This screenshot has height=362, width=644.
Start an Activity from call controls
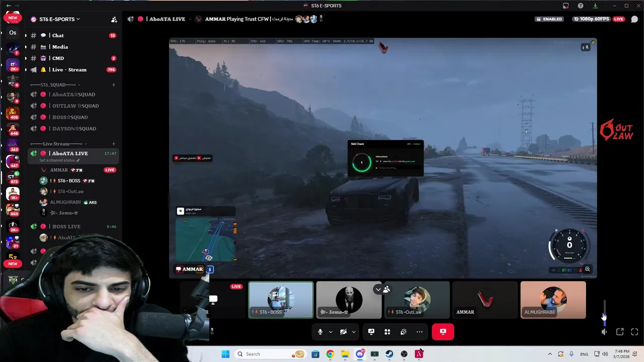(387, 332)
